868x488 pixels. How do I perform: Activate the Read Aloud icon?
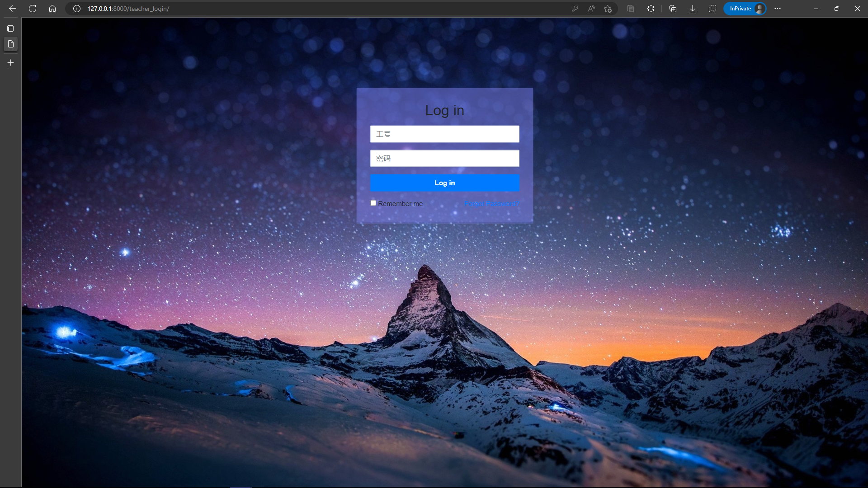(591, 9)
